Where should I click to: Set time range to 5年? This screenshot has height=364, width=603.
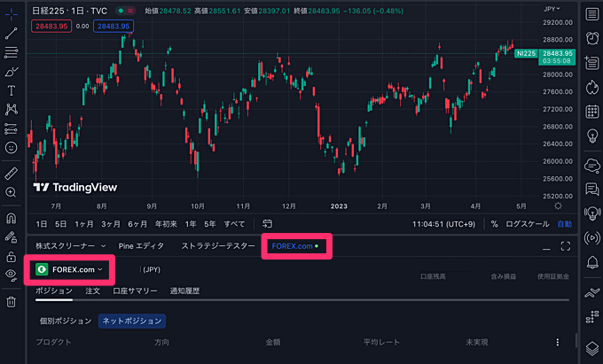pyautogui.click(x=210, y=224)
